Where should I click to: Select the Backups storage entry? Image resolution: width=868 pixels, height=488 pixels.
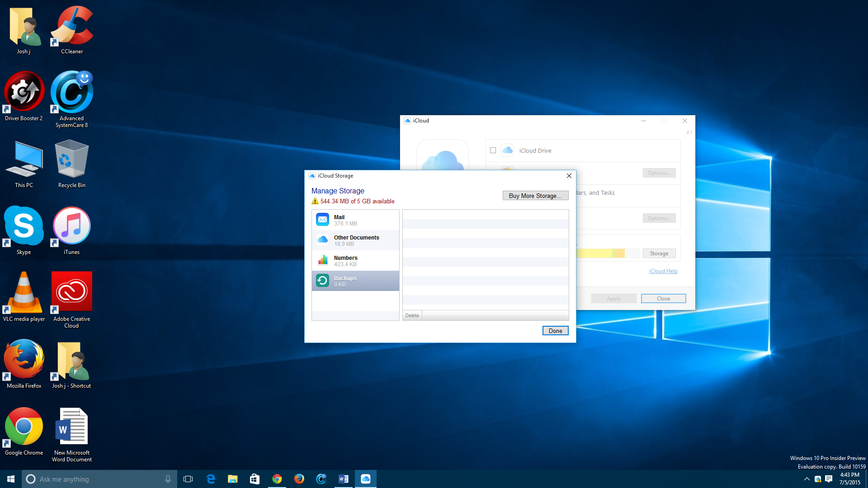pos(355,281)
